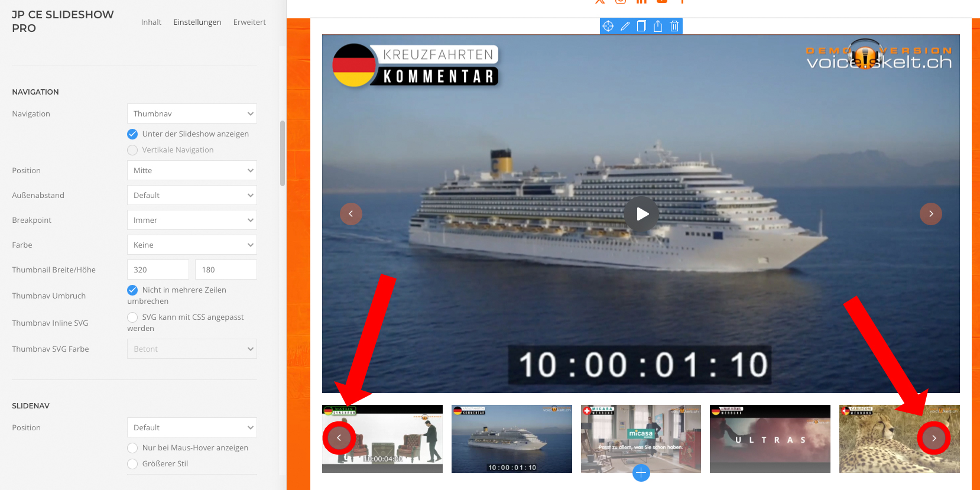Play the cruise ship video

641,214
